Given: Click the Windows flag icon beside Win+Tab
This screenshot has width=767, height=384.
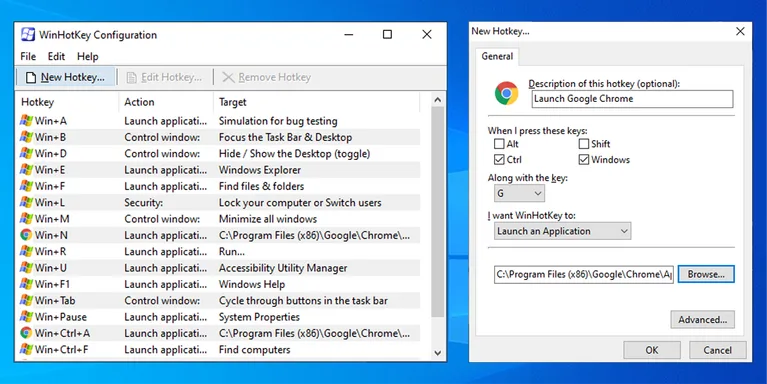Looking at the screenshot, I should (26, 300).
